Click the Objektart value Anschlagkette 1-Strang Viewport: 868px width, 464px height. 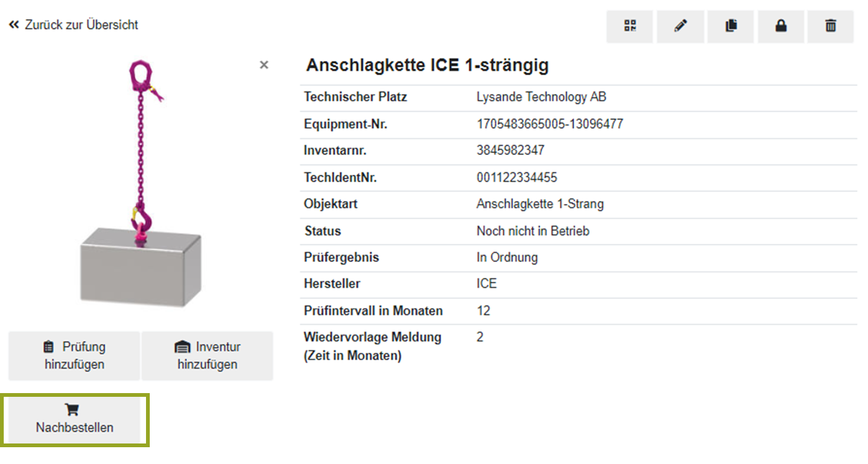click(x=540, y=204)
